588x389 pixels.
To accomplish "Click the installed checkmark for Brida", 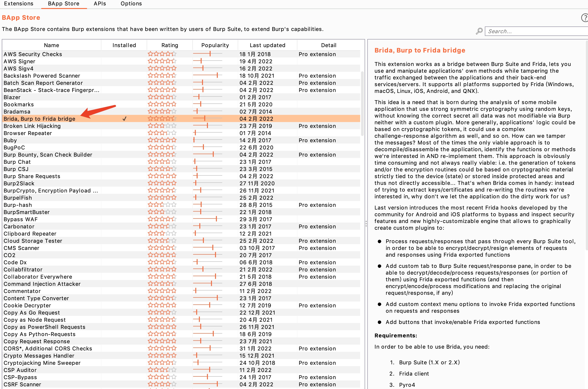I will 124,119.
